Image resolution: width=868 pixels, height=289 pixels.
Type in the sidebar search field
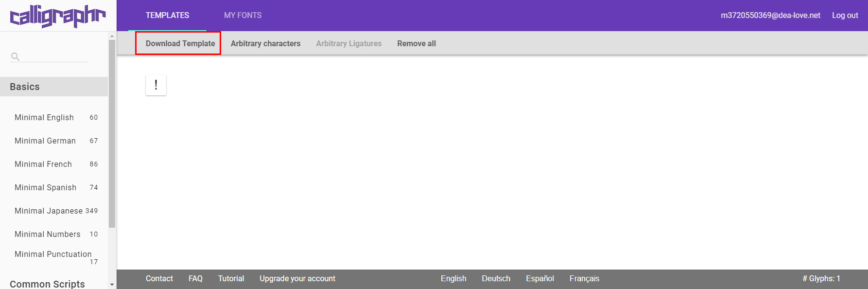pyautogui.click(x=54, y=56)
